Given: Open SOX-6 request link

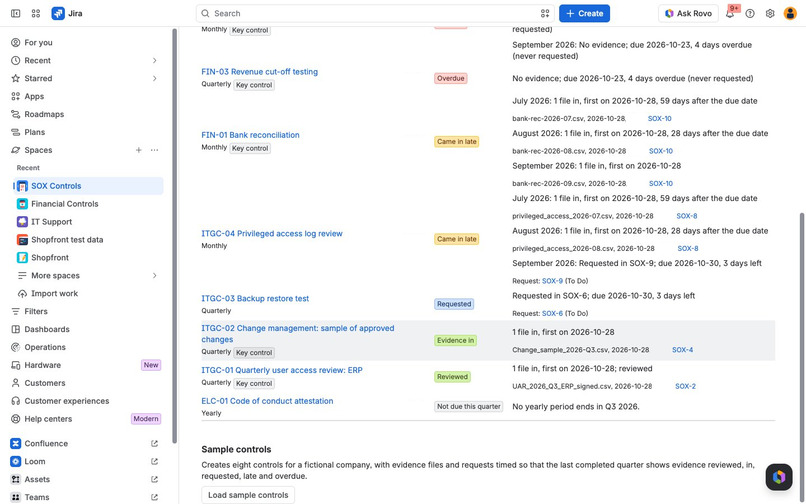Looking at the screenshot, I should (553, 313).
